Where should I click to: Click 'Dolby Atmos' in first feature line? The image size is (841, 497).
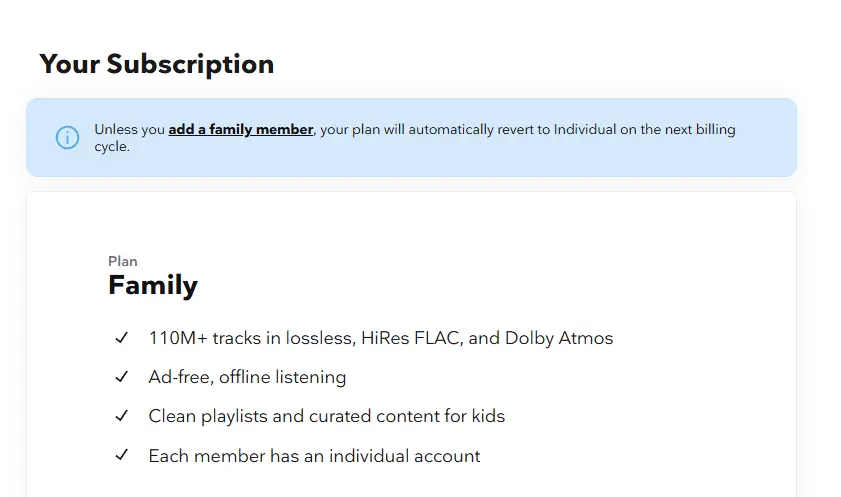tap(559, 338)
